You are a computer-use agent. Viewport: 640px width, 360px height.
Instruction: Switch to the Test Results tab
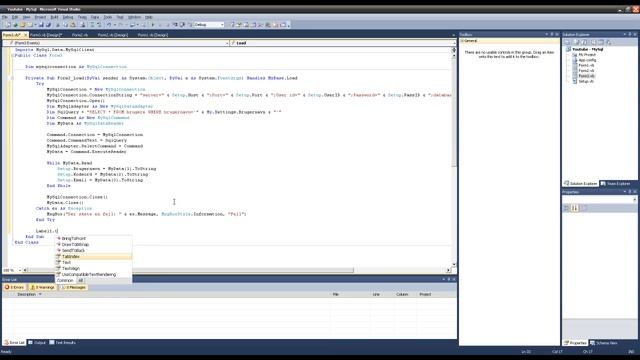pyautogui.click(x=62, y=343)
